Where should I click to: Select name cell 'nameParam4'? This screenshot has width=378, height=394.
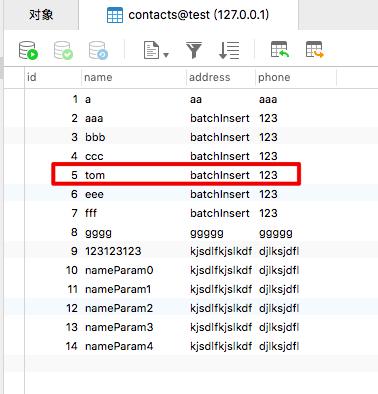[119, 346]
